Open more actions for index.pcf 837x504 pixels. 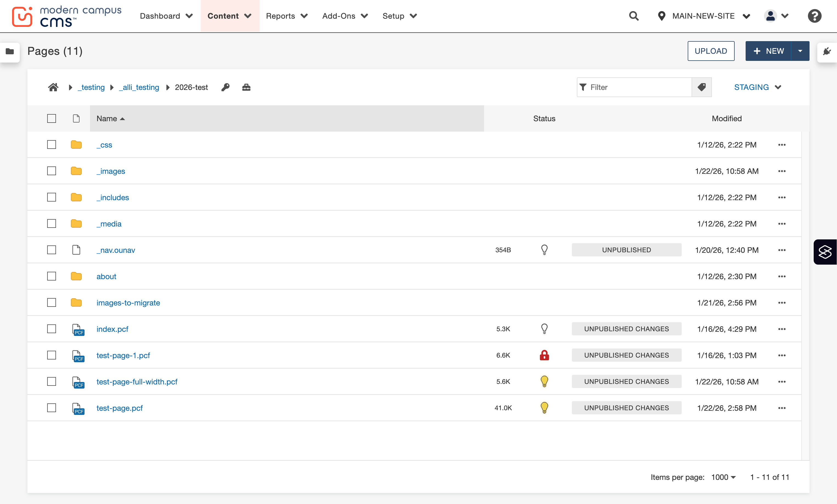[782, 329]
